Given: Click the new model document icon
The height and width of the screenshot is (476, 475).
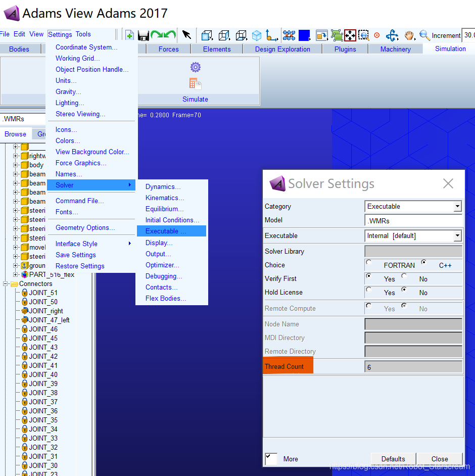Looking at the screenshot, I should coord(129,35).
